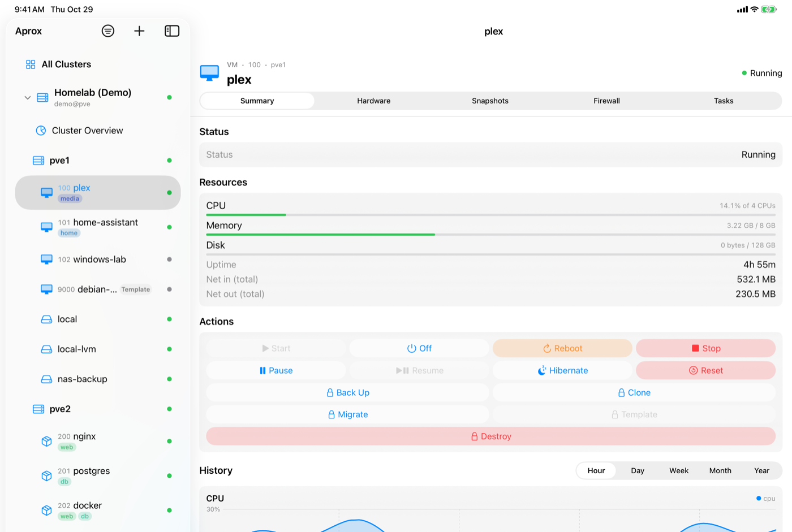Select the 202 docker container

tap(98, 511)
